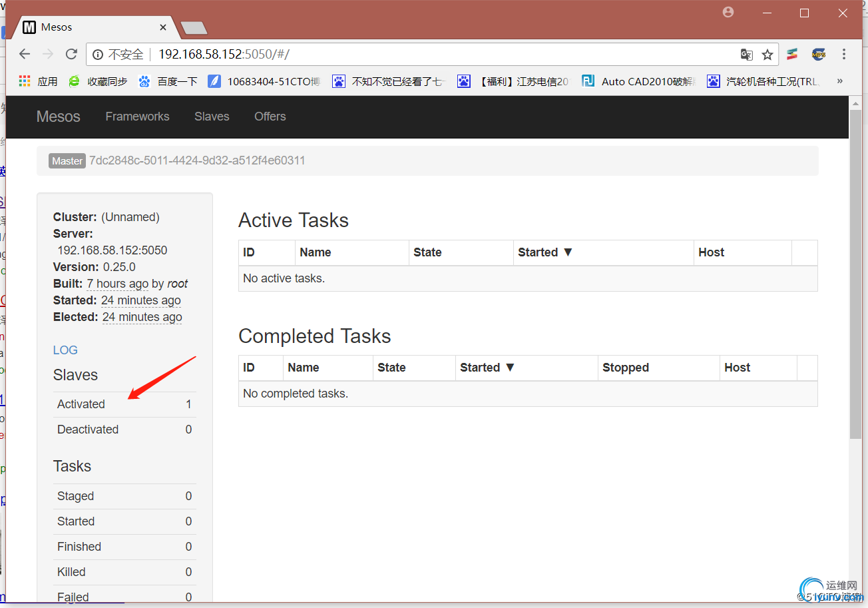Show more bookmarks with the chevron
Viewport: 868px width, 608px height.
click(840, 81)
